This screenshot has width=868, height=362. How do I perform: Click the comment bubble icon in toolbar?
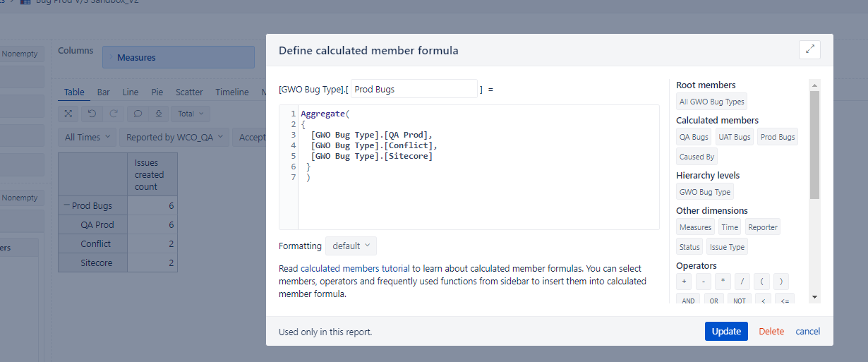coord(138,114)
